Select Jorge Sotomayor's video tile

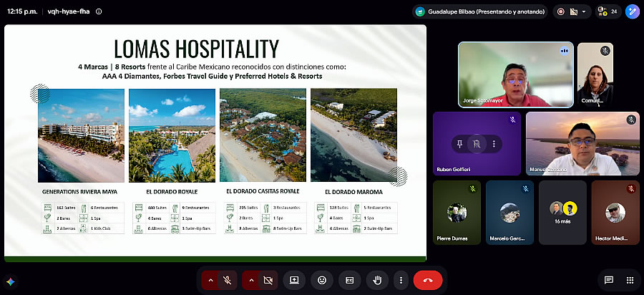(x=516, y=74)
